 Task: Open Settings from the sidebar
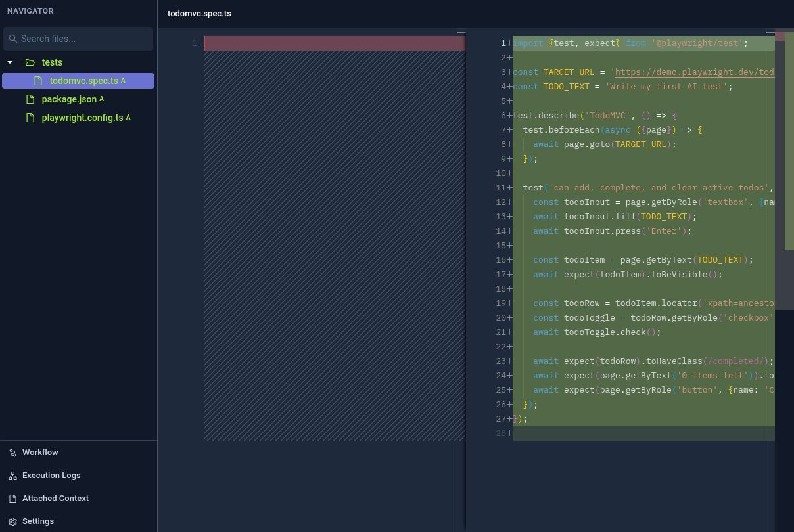point(38,521)
